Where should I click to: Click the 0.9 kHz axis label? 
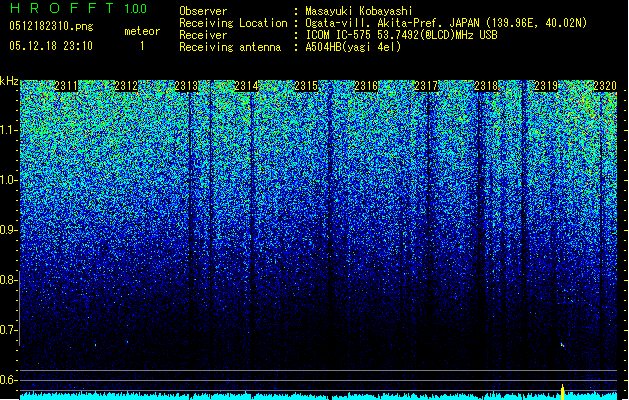8,230
